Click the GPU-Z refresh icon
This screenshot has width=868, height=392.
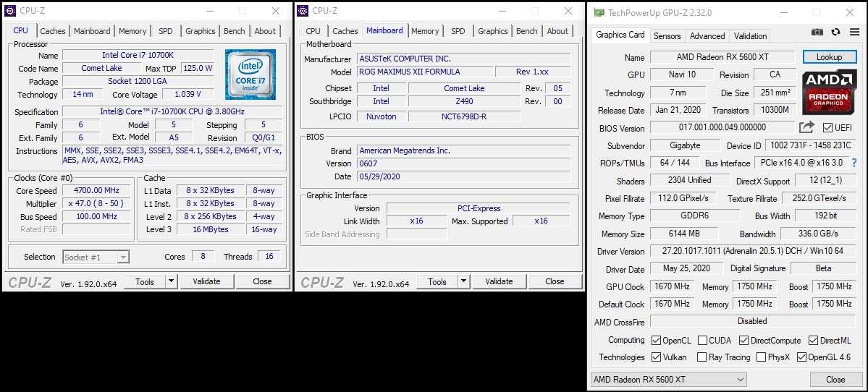835,32
